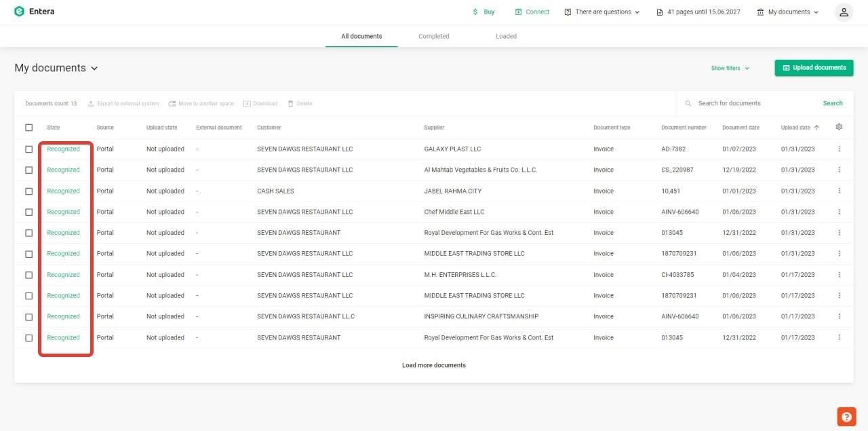Open Recognized link for JABEL RAHMA CITY row
Screen dimensions: 868x431
coord(63,191)
